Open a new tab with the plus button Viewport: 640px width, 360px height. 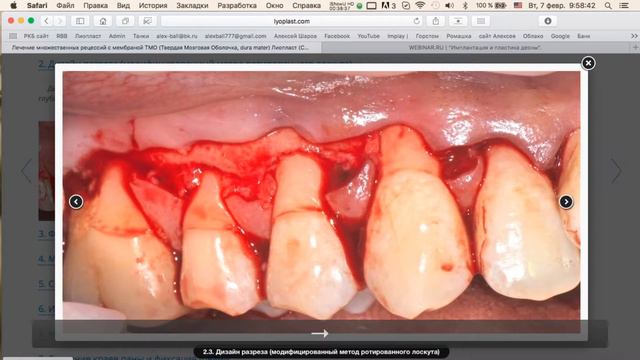635,48
